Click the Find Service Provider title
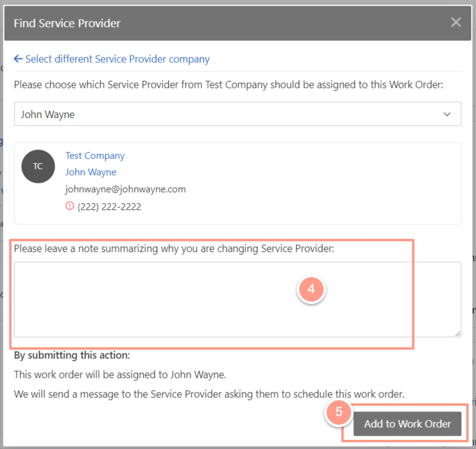Image resolution: width=476 pixels, height=449 pixels. coord(67,23)
